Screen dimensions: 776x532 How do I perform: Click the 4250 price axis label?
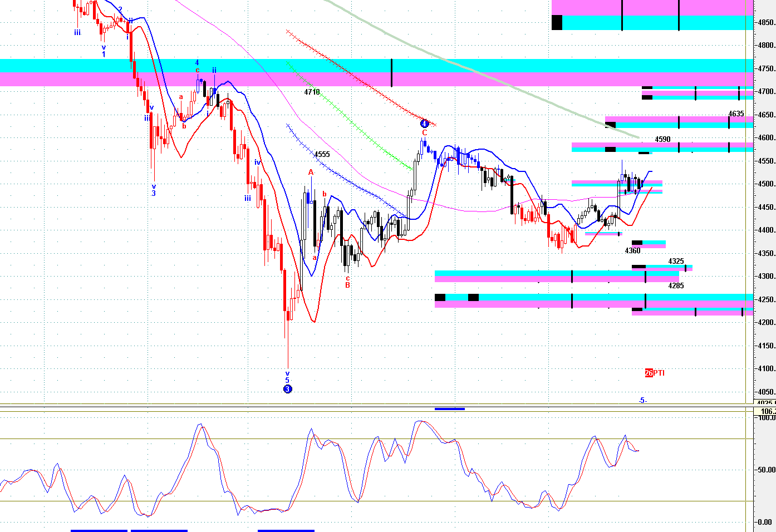click(766, 299)
